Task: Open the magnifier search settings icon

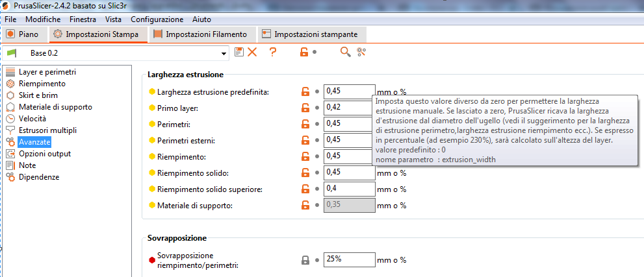Action: point(346,52)
